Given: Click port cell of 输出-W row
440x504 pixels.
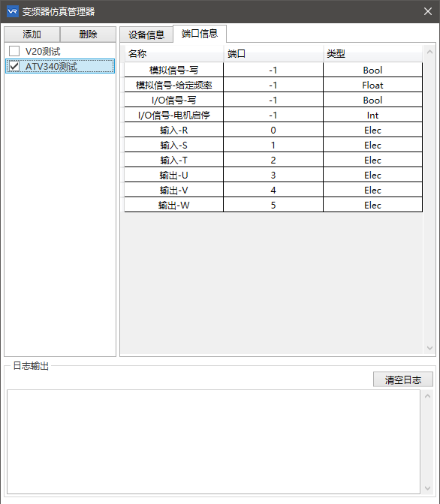Looking at the screenshot, I should pos(273,205).
